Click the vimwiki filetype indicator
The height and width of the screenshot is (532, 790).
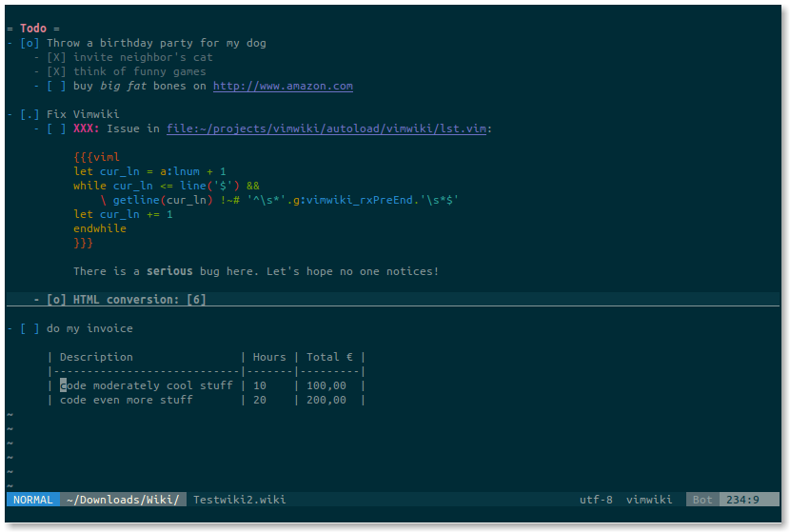click(x=649, y=500)
